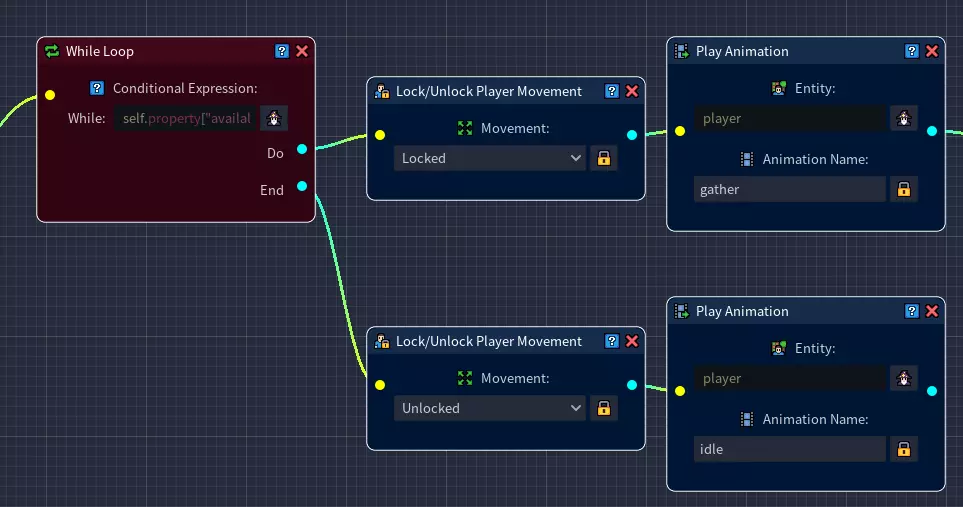Click wizard icon on idle node's player entity

point(903,378)
